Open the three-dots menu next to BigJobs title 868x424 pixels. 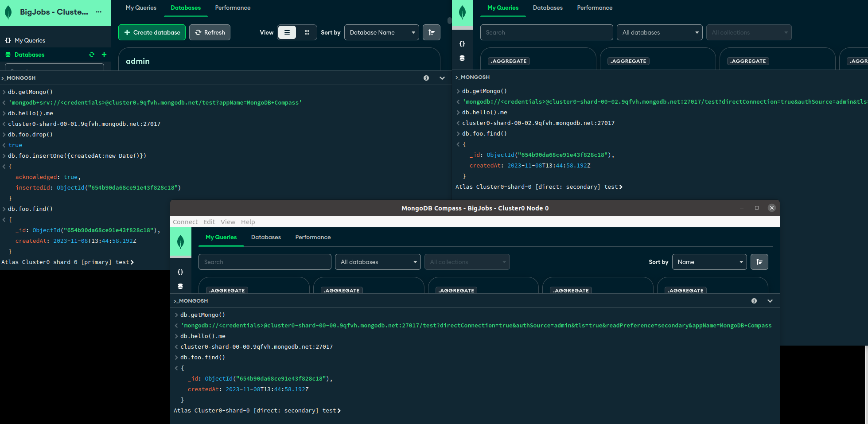(98, 12)
